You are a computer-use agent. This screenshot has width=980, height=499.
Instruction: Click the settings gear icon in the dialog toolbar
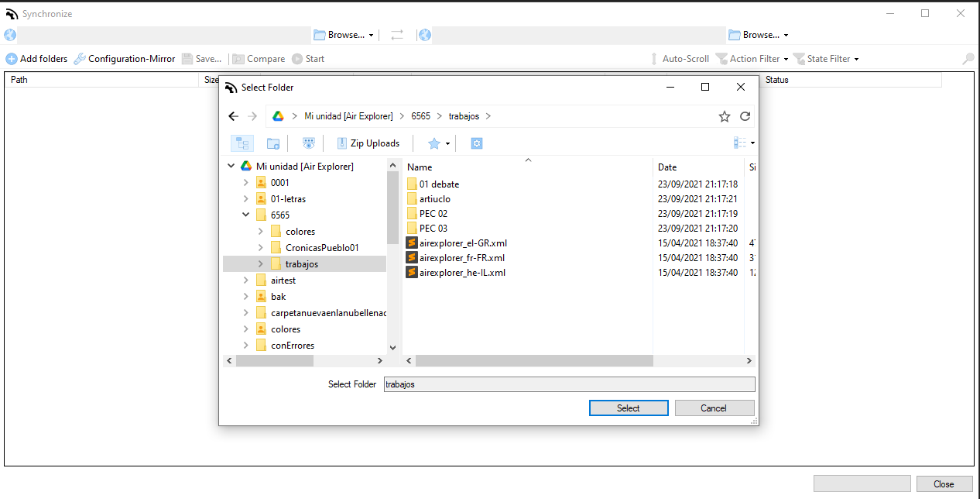[476, 143]
